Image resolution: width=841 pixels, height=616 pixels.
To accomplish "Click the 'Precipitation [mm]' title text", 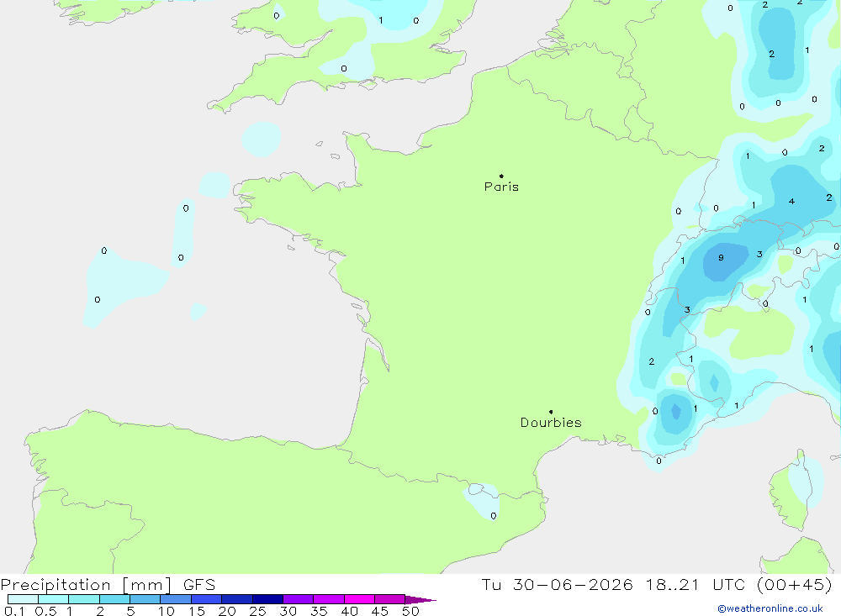I will [x=86, y=585].
